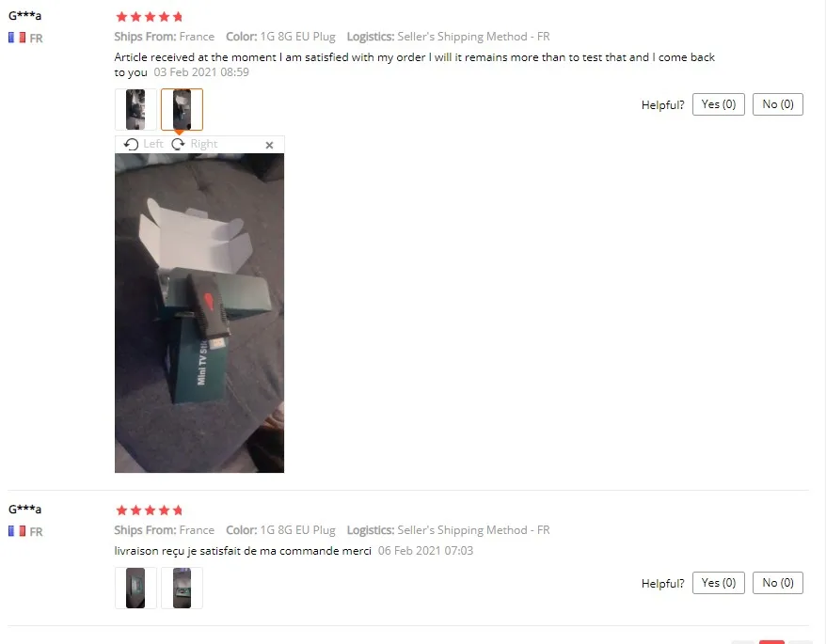
Task: Click the 'Right' rotate label
Action: coord(204,144)
